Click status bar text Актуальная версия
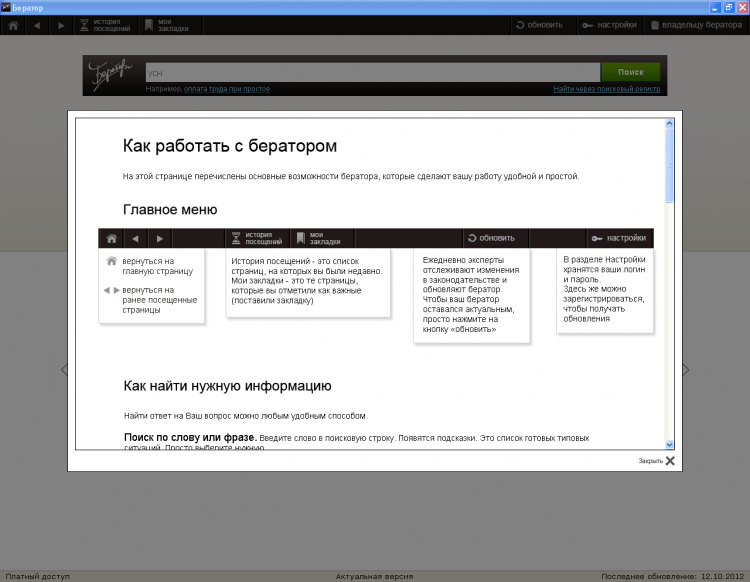 coord(374,576)
